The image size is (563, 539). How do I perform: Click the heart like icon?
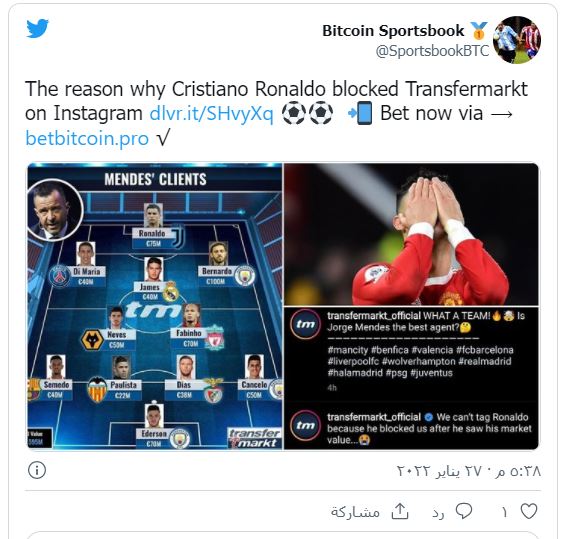pos(529,511)
